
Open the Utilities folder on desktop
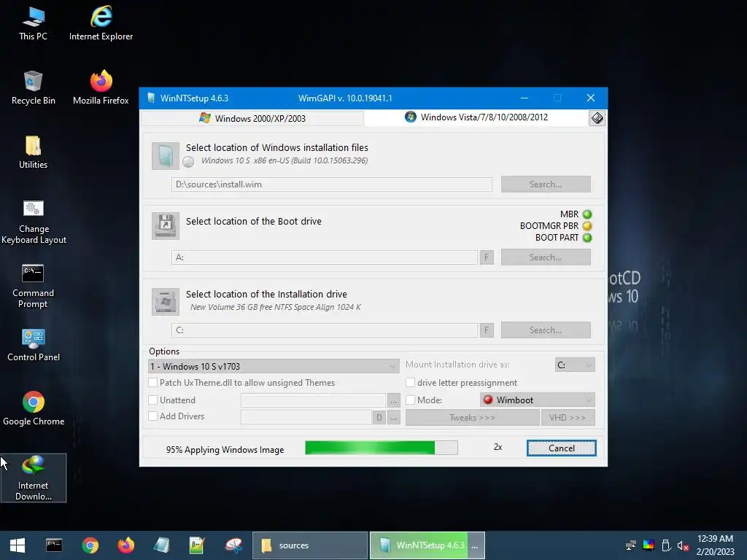tap(33, 152)
